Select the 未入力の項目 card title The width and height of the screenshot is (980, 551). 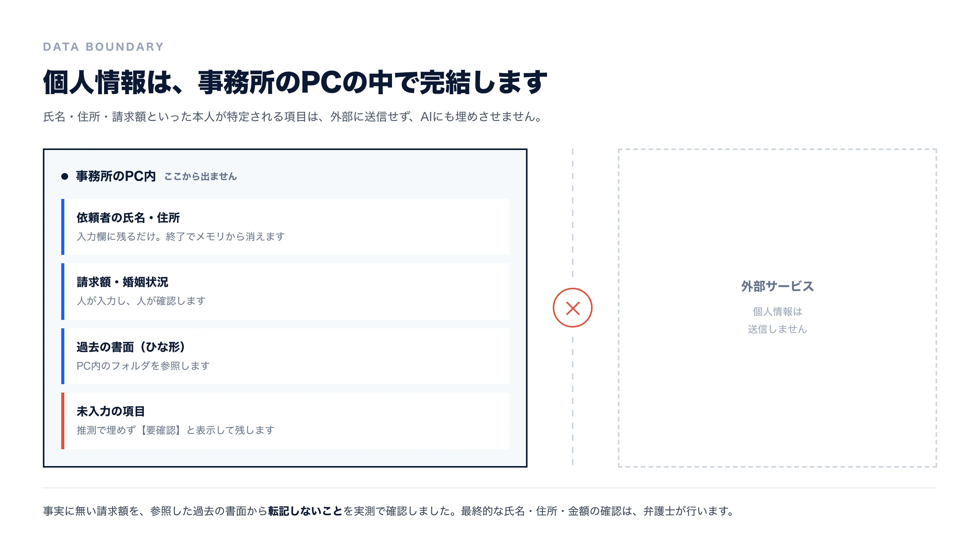click(x=111, y=411)
